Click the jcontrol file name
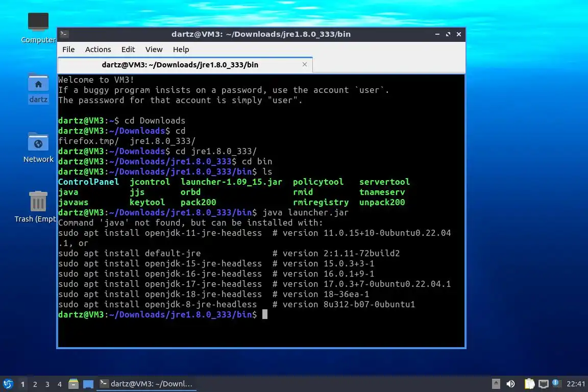 coord(150,182)
